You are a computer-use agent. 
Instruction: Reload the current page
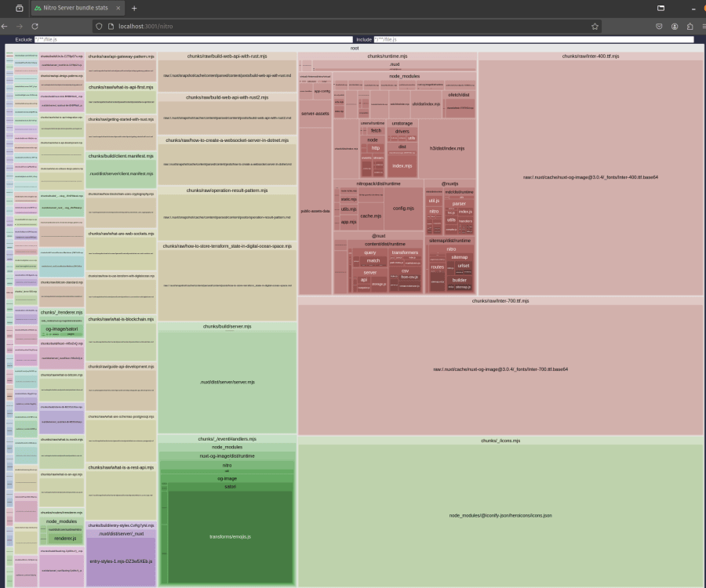[x=35, y=27]
